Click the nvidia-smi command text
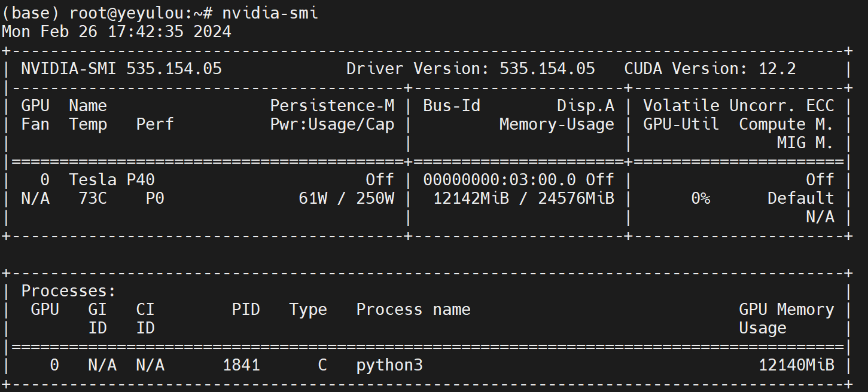This screenshot has width=868, height=392. (x=270, y=13)
